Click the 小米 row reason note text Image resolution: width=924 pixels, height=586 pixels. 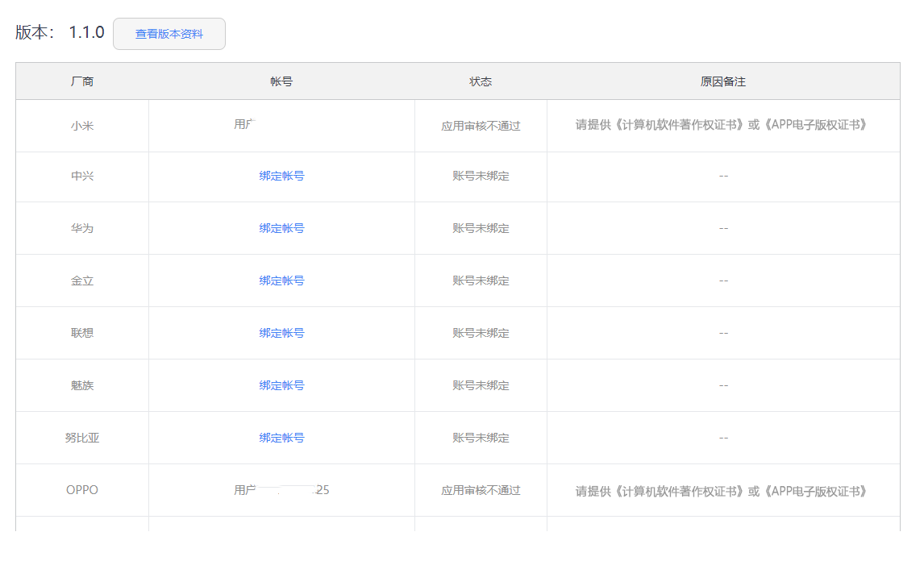722,125
